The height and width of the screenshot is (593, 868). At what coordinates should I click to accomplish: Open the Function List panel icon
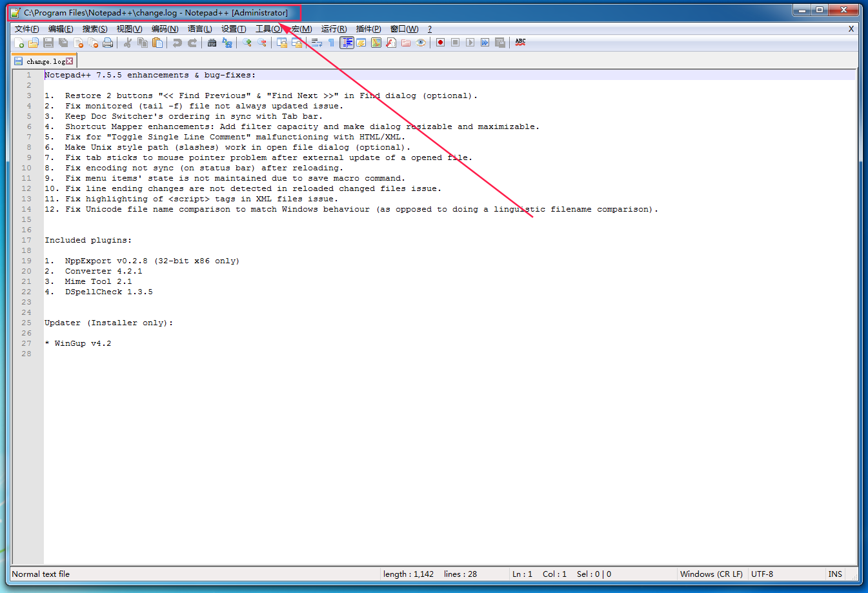click(x=391, y=43)
